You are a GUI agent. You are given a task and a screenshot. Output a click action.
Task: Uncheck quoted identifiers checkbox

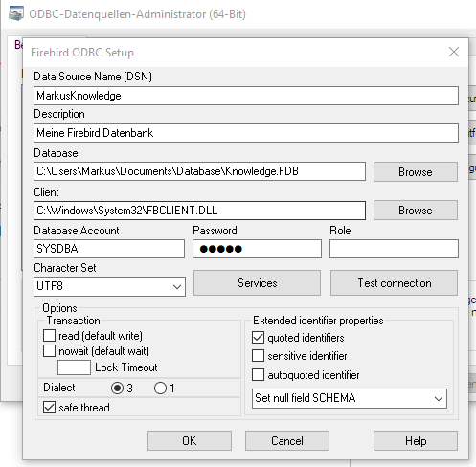point(258,337)
